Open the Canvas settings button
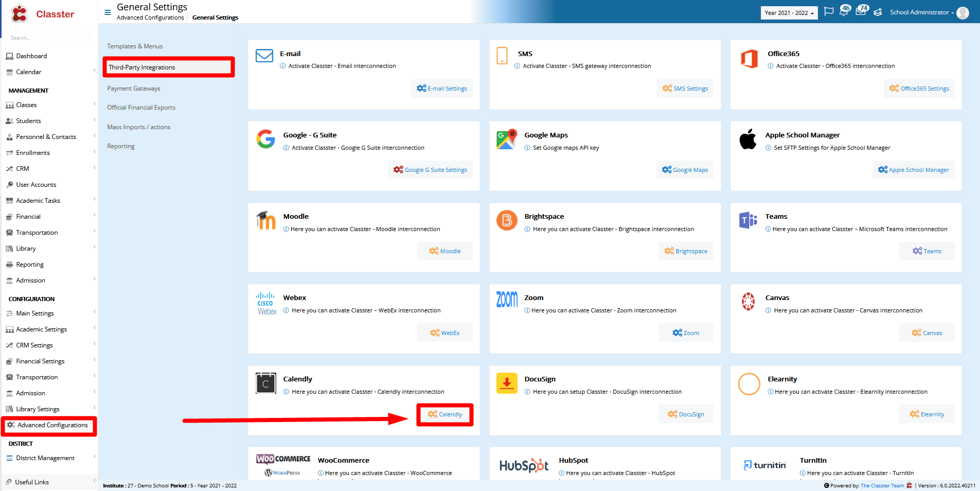The width and height of the screenshot is (980, 491). (926, 333)
